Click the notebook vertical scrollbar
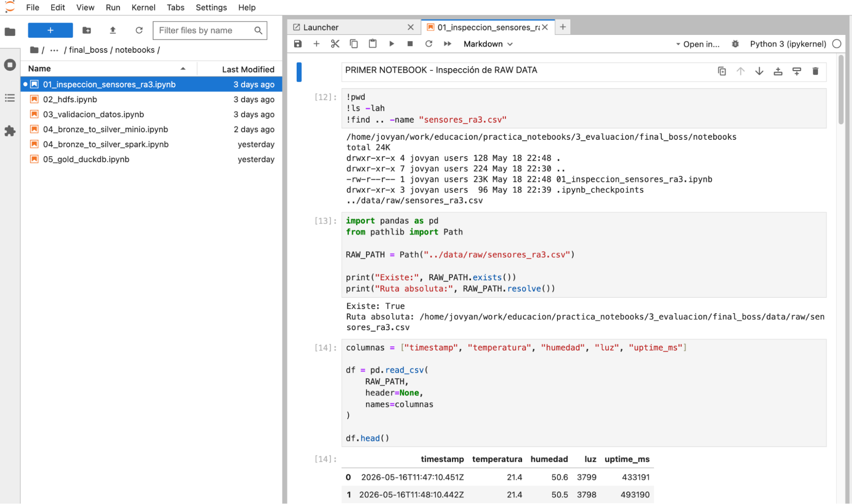 [841, 89]
